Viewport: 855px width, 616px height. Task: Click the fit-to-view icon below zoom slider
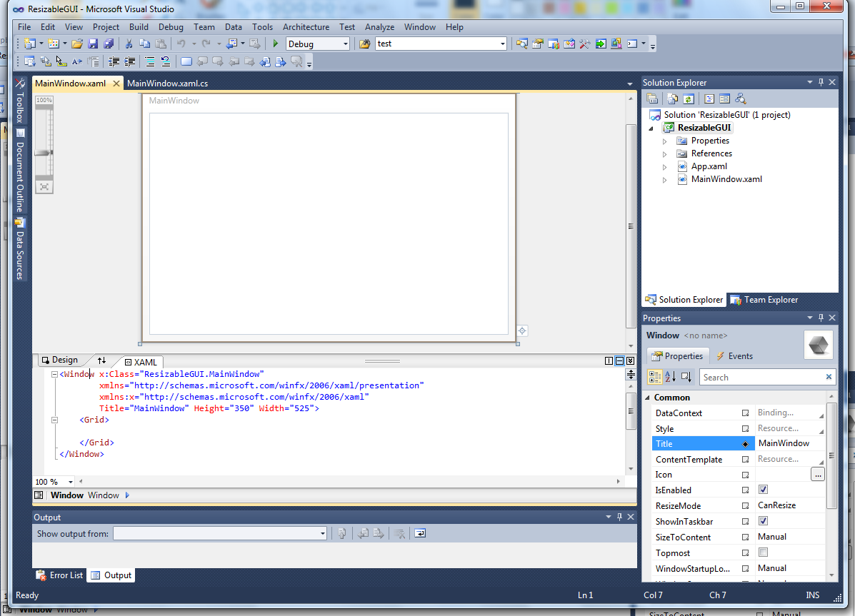pos(44,187)
